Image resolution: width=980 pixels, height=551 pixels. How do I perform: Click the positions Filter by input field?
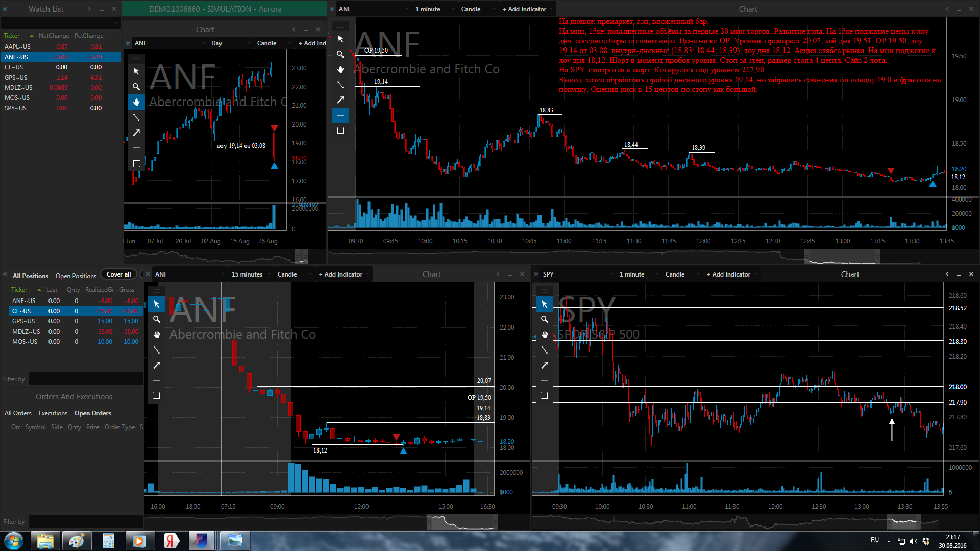click(x=85, y=379)
